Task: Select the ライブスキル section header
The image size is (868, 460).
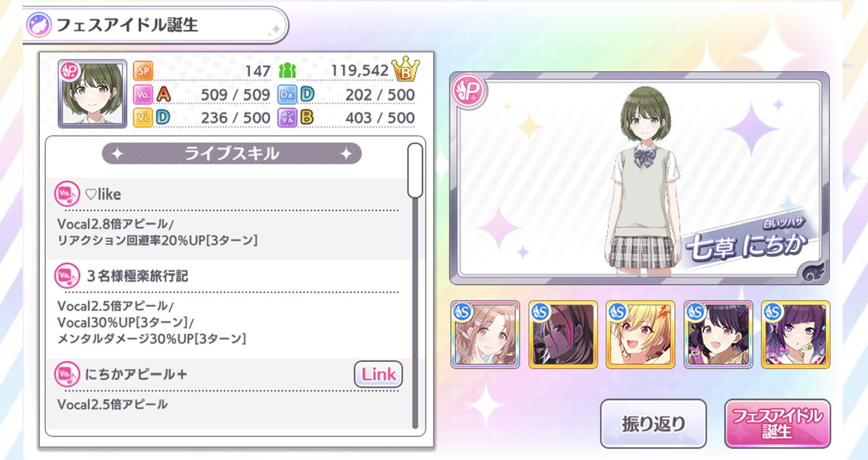Action: click(231, 154)
